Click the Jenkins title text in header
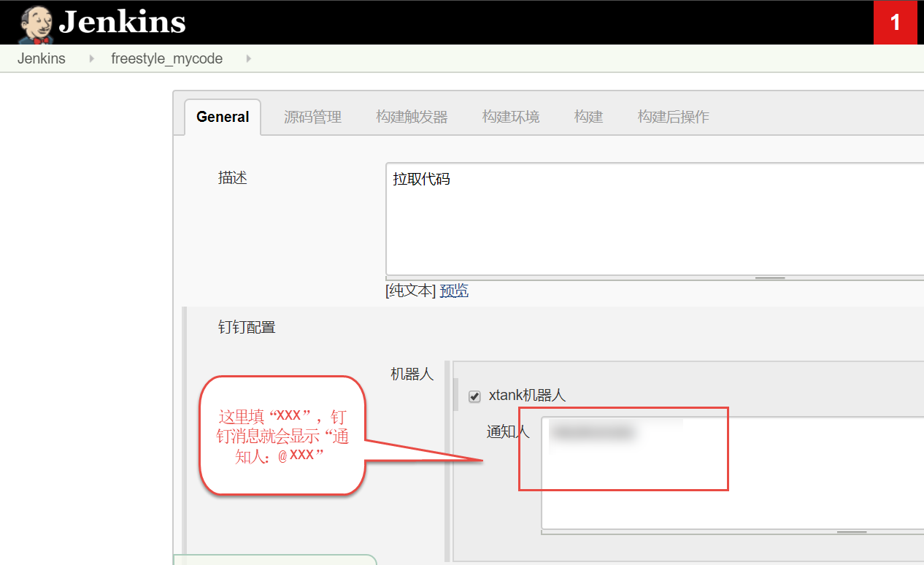Viewport: 924px width, 565px height. [122, 23]
